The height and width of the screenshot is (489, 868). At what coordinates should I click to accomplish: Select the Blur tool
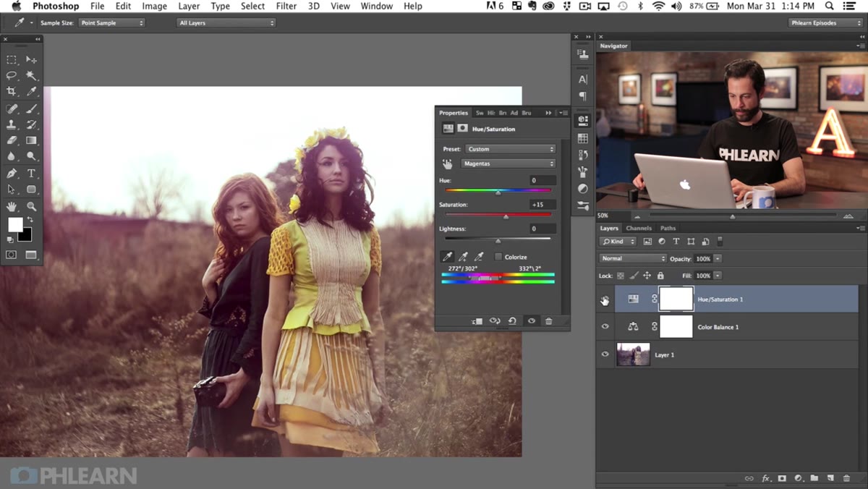point(12,156)
